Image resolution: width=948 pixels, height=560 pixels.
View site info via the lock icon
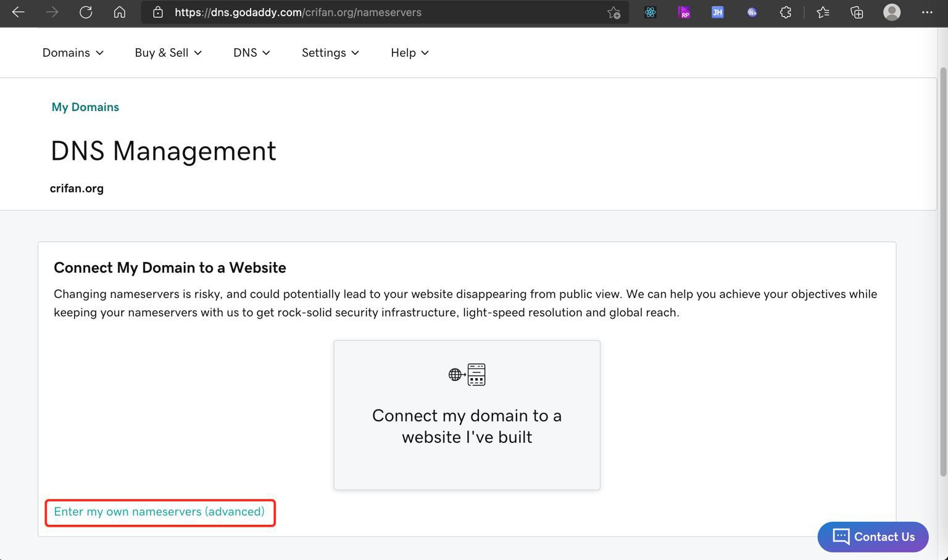point(158,12)
